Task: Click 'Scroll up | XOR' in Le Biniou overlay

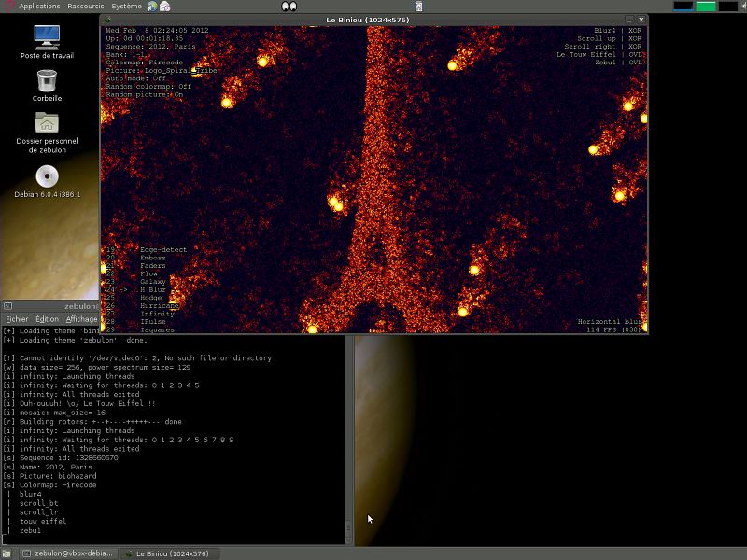Action: point(610,38)
